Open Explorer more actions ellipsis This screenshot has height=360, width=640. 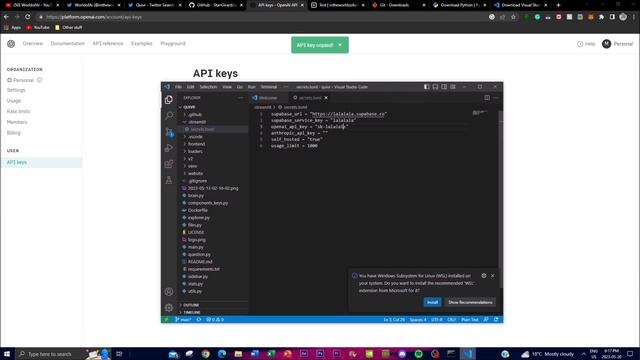tap(240, 98)
